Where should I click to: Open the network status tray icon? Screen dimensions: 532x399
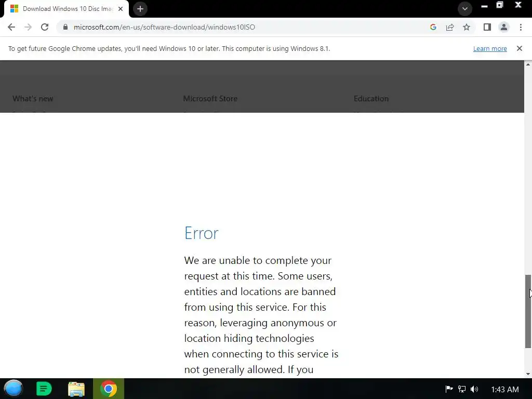pyautogui.click(x=462, y=389)
